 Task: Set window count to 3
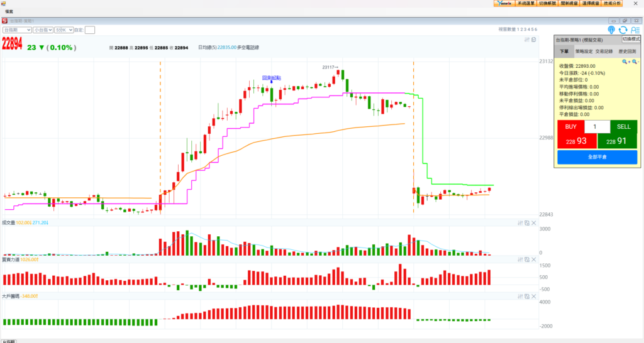tap(525, 30)
